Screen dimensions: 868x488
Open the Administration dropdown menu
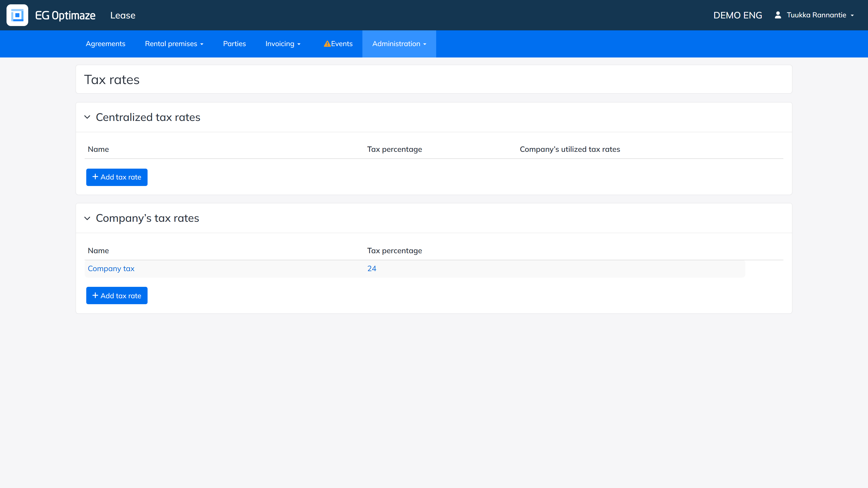point(399,44)
